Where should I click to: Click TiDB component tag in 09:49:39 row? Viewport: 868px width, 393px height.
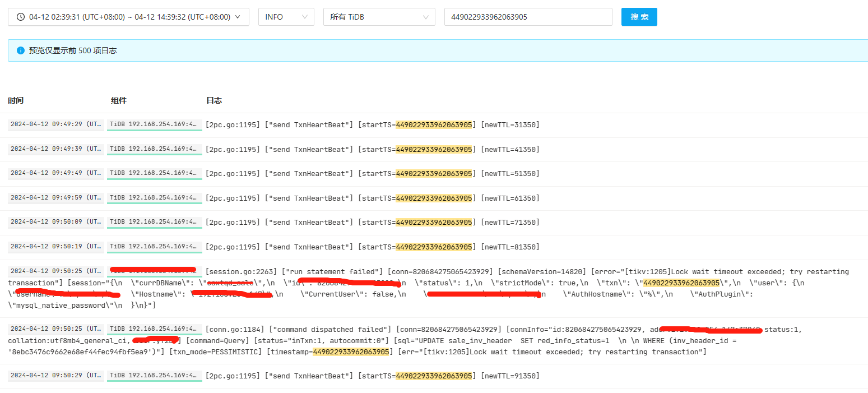pos(154,149)
